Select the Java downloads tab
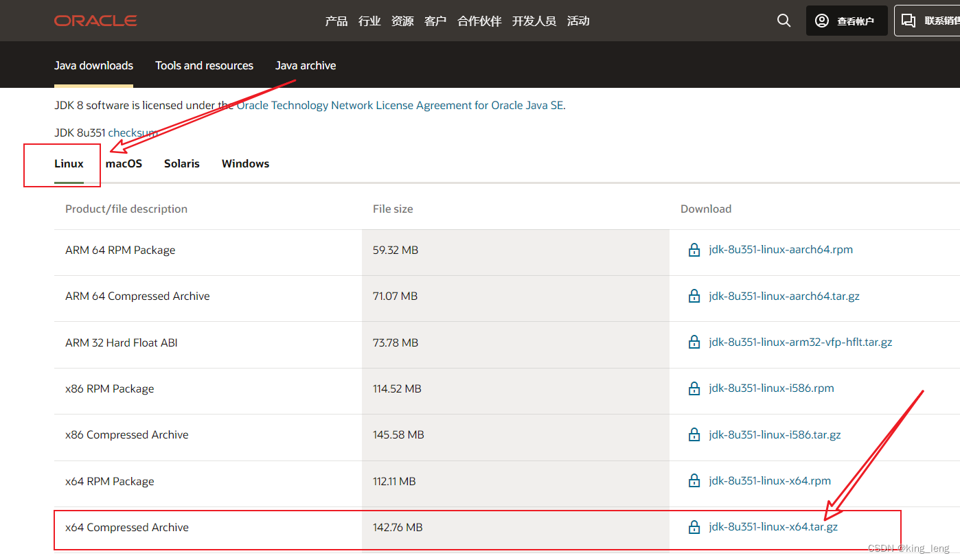This screenshot has height=560, width=960. 93,65
